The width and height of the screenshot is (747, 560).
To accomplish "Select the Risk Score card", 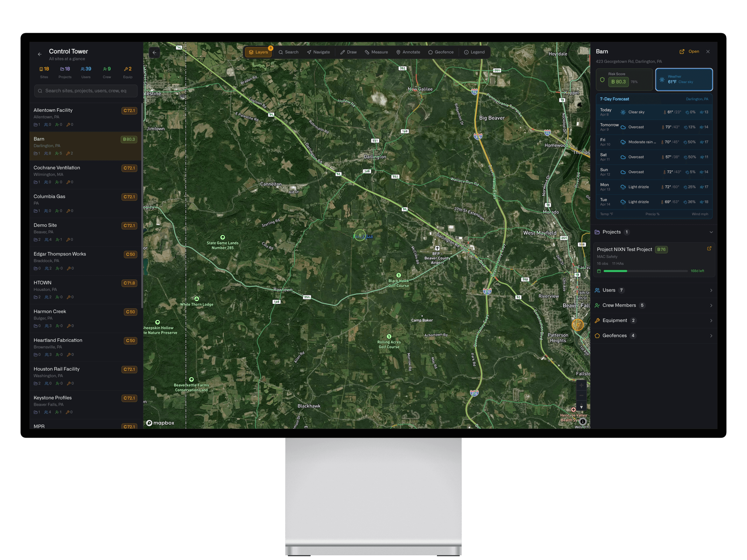I will click(x=624, y=80).
